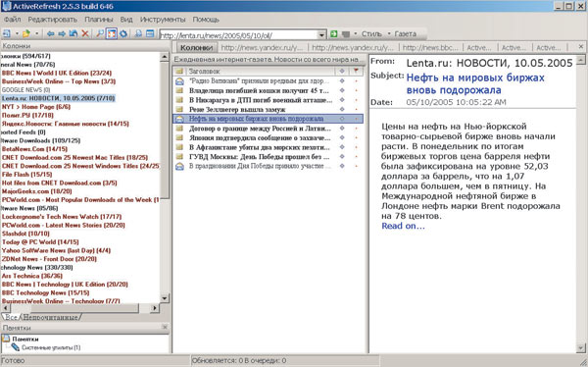Toggle diamond marker for 'Япония подтвердила' row

pos(342,137)
